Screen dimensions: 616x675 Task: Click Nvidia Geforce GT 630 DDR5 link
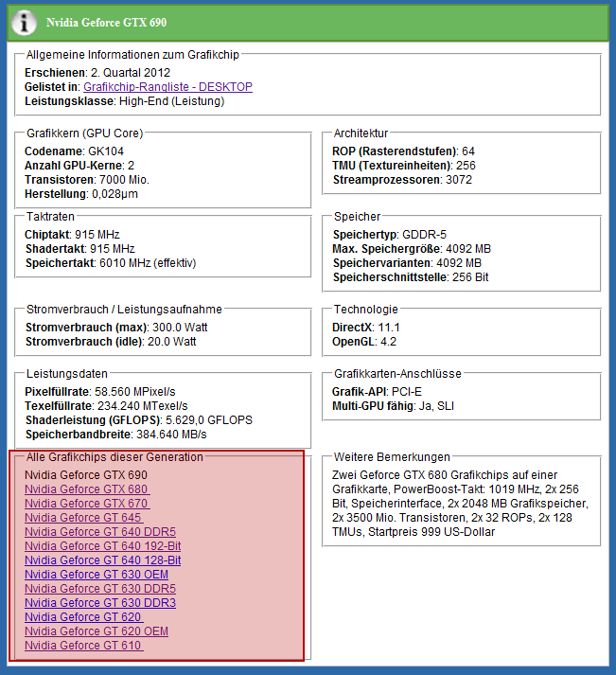coord(100,589)
